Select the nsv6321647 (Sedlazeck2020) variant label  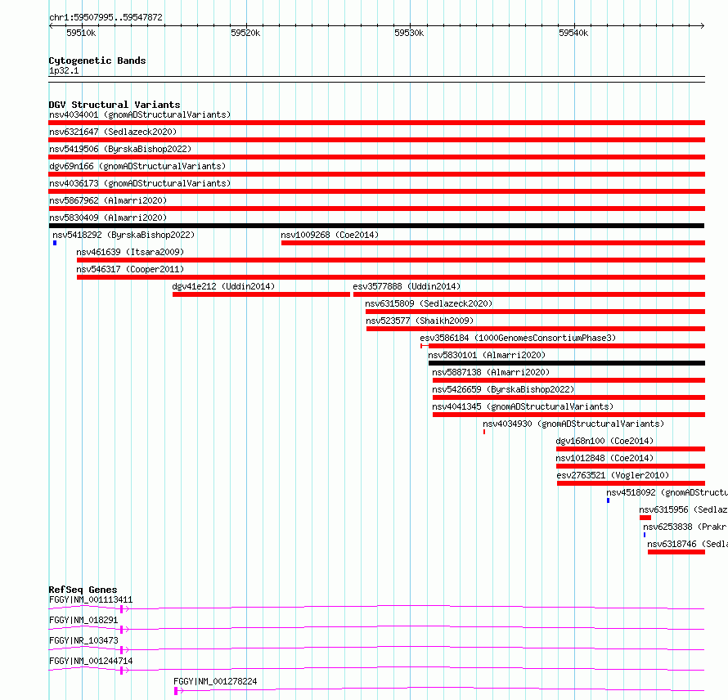click(x=113, y=132)
